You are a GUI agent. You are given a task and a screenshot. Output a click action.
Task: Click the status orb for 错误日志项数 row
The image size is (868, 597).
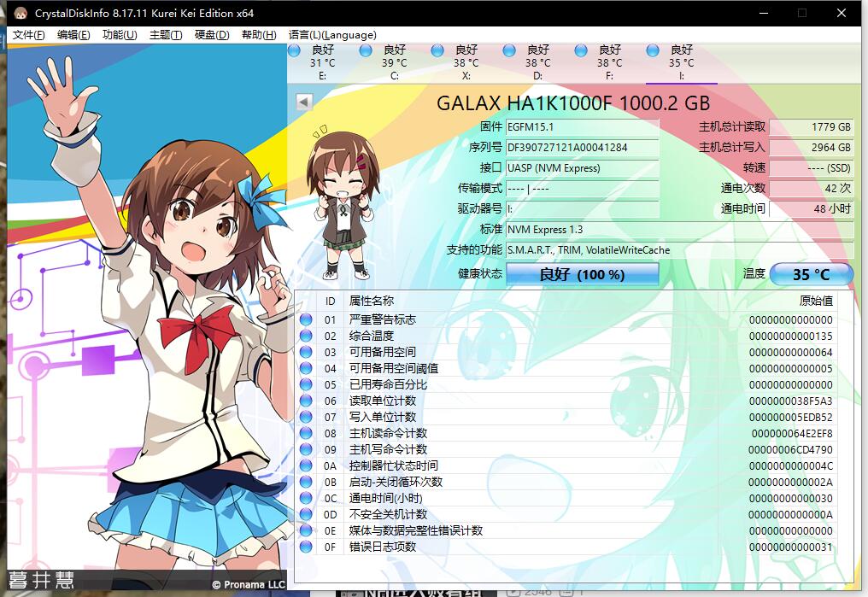(306, 547)
